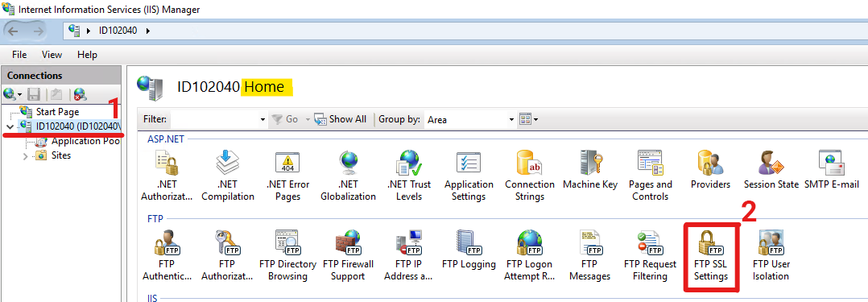Click the IIS group header

(153, 298)
